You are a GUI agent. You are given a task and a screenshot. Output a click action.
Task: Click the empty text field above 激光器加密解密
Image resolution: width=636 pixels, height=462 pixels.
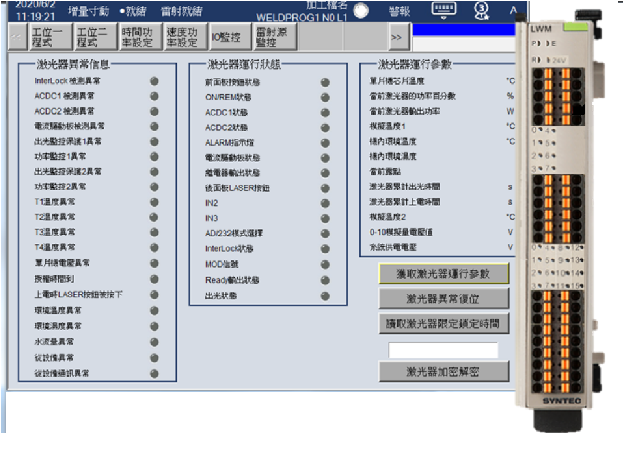(x=444, y=350)
